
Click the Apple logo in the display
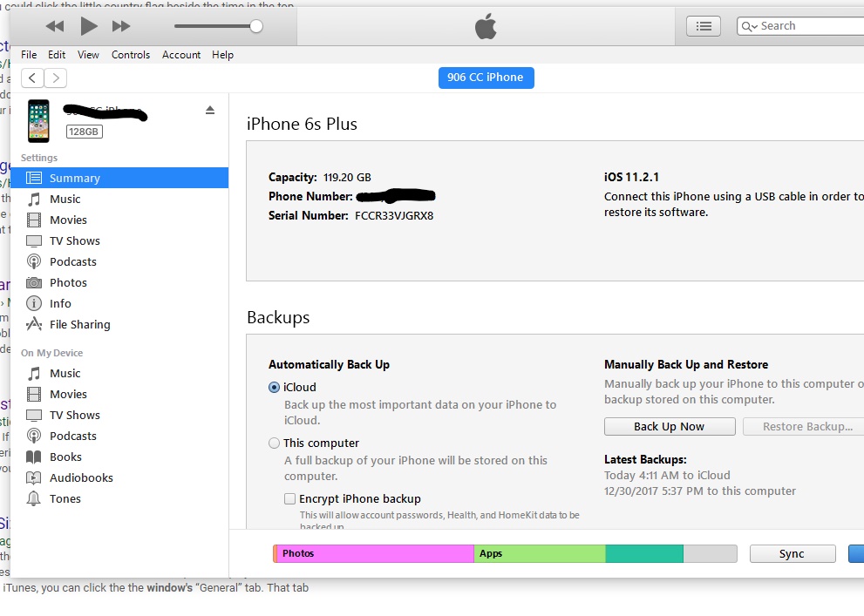click(x=486, y=26)
